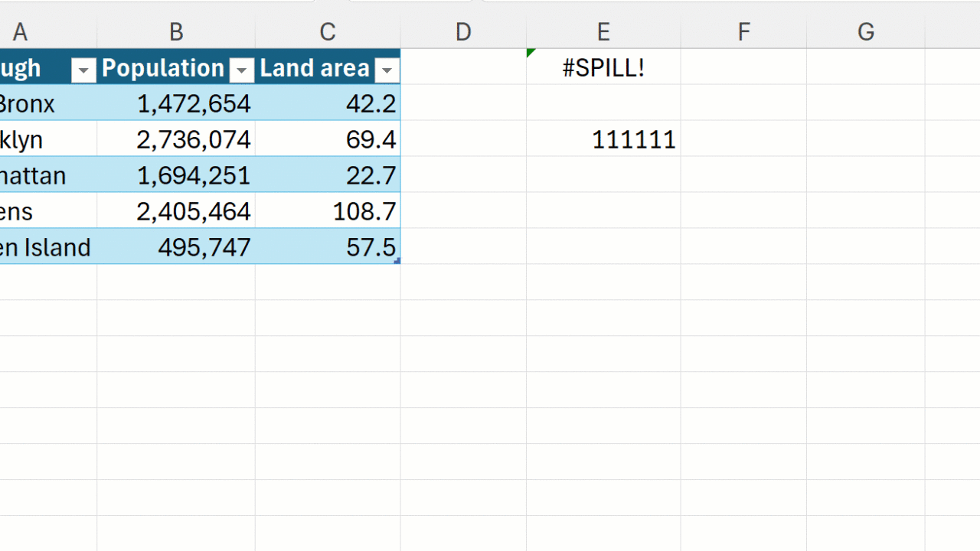The width and height of the screenshot is (980, 551).
Task: Select Bronx population cell 1,472,654
Action: pyautogui.click(x=176, y=103)
